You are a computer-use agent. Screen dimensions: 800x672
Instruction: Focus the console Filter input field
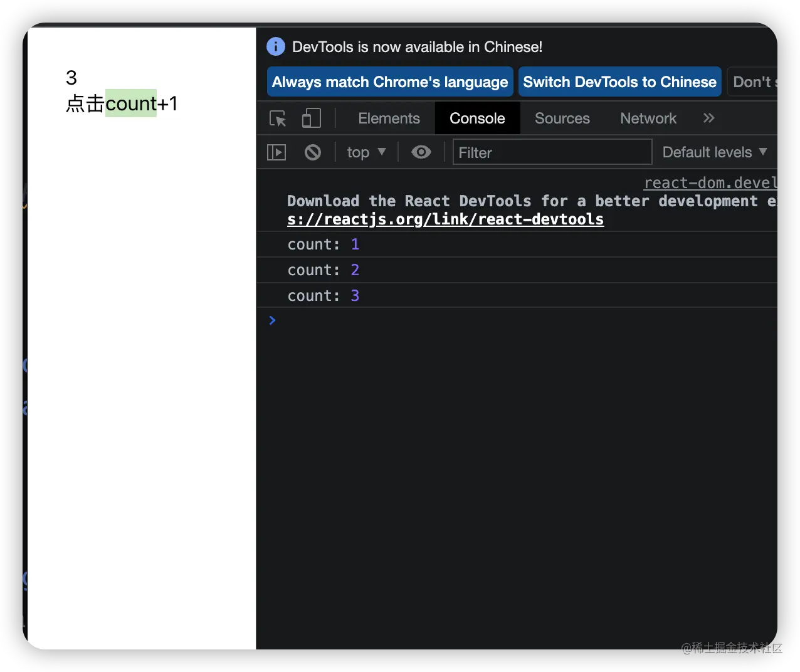(552, 152)
